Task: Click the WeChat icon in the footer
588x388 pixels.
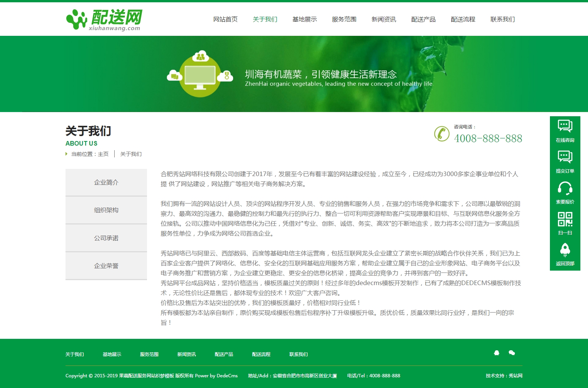Action: (x=512, y=353)
